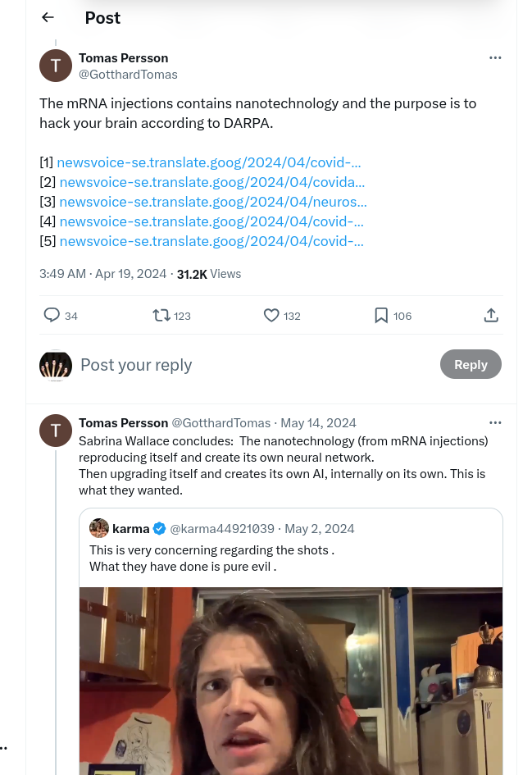Click the karma verified badge icon
The width and height of the screenshot is (532, 775).
160,529
